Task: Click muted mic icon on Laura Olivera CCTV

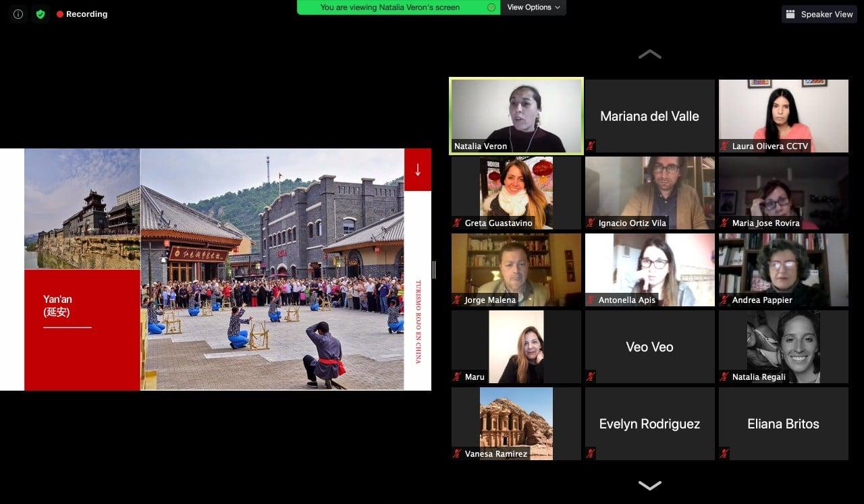Action: [x=725, y=146]
